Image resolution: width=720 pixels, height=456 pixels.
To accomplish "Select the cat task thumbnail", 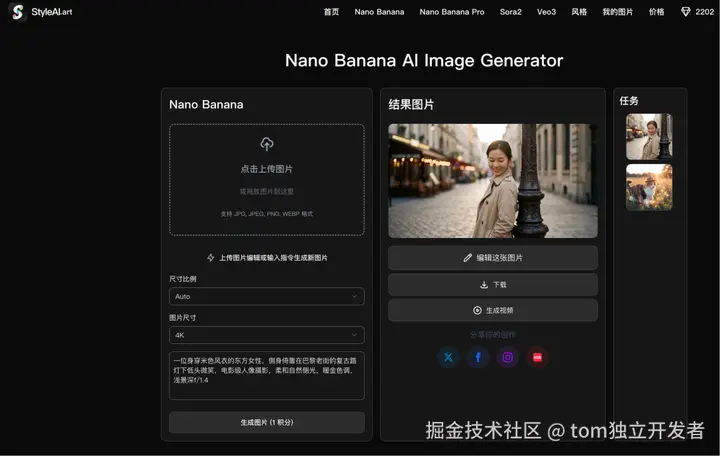I will click(x=649, y=187).
